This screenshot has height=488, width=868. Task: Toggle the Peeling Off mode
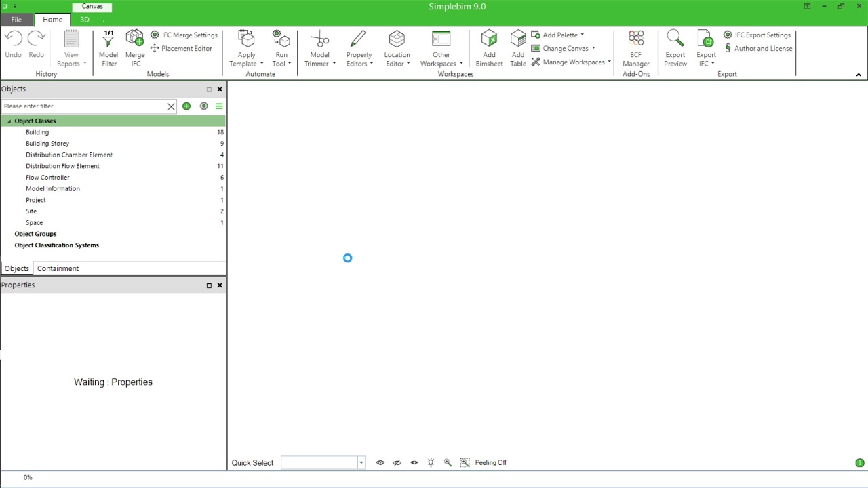tap(491, 462)
